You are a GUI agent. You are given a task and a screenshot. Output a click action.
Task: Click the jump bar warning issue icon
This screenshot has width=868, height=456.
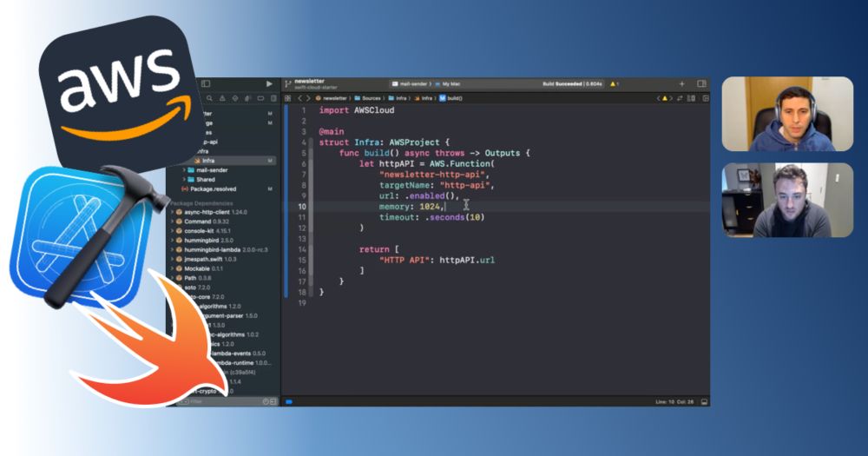pos(665,98)
